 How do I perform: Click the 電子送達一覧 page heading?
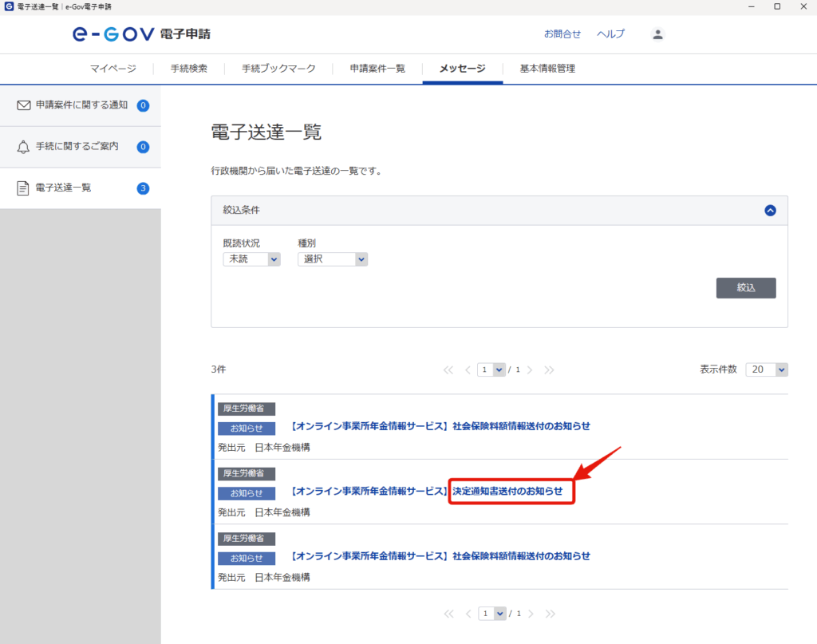coord(266,132)
